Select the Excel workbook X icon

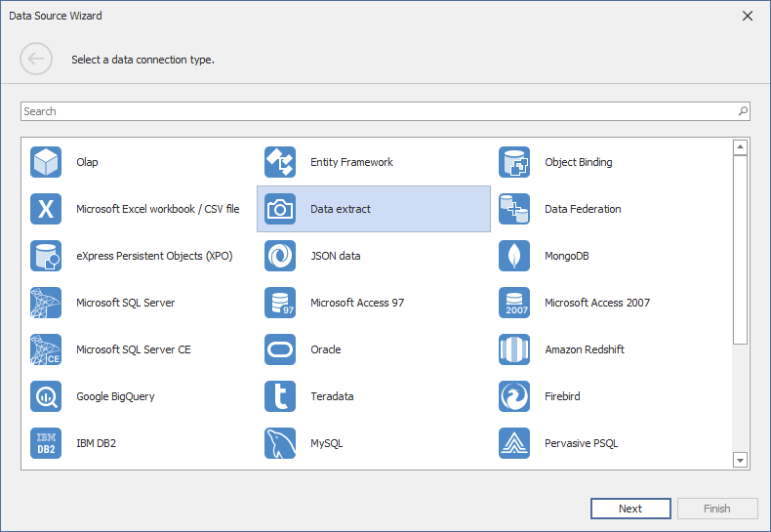(x=46, y=209)
